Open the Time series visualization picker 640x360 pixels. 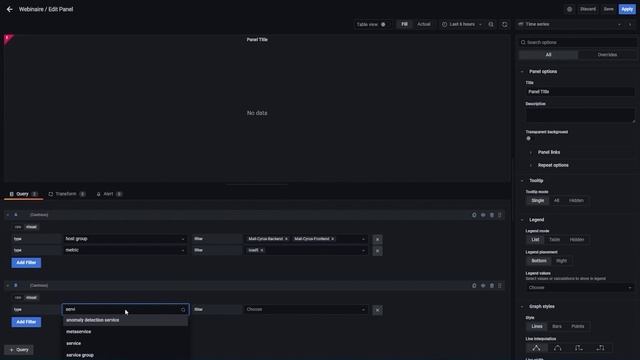(570, 24)
